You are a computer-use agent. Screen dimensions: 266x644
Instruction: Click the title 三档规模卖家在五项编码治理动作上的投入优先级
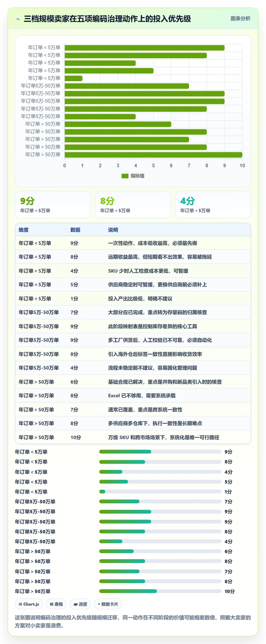coord(107,19)
